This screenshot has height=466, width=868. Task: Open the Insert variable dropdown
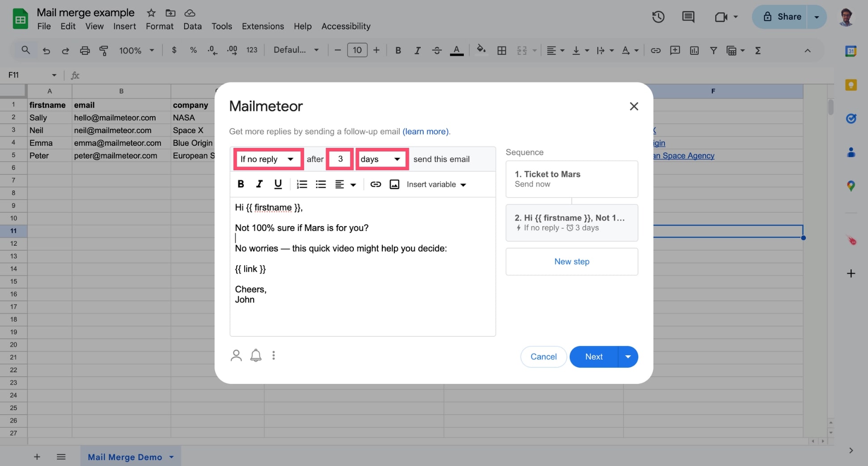436,185
